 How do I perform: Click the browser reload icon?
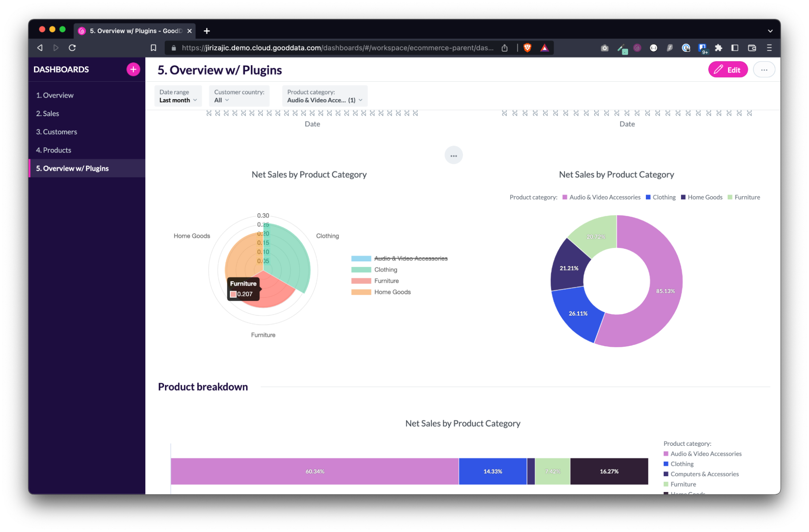(x=72, y=48)
